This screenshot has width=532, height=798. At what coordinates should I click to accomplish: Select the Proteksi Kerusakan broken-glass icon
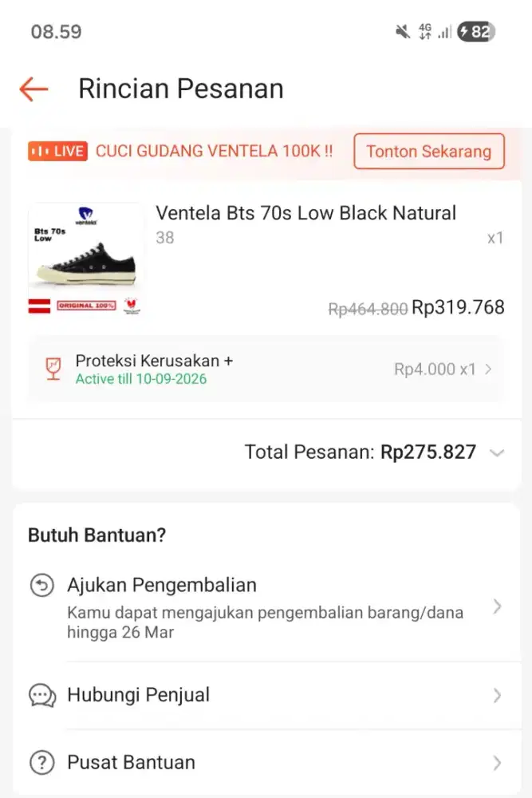coord(50,369)
